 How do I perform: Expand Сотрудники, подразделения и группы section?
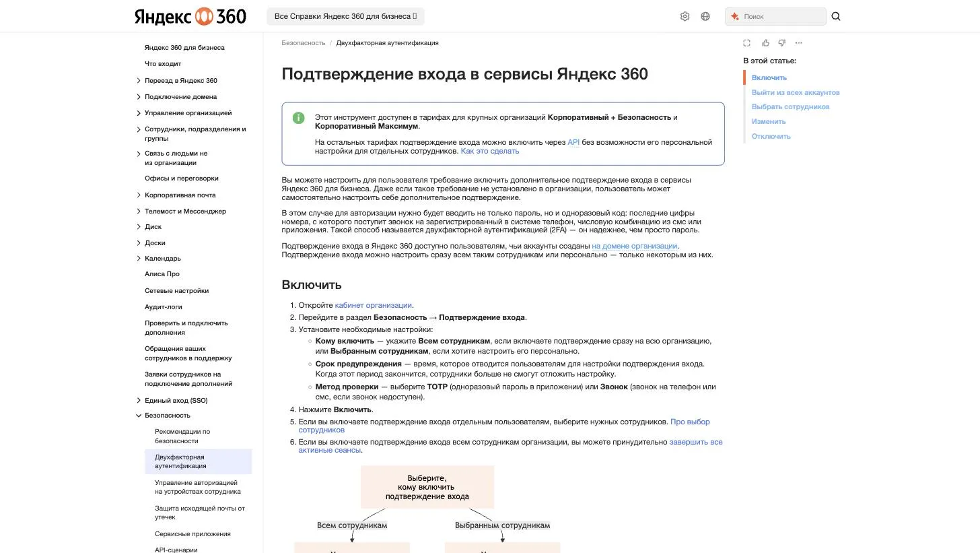pos(139,129)
